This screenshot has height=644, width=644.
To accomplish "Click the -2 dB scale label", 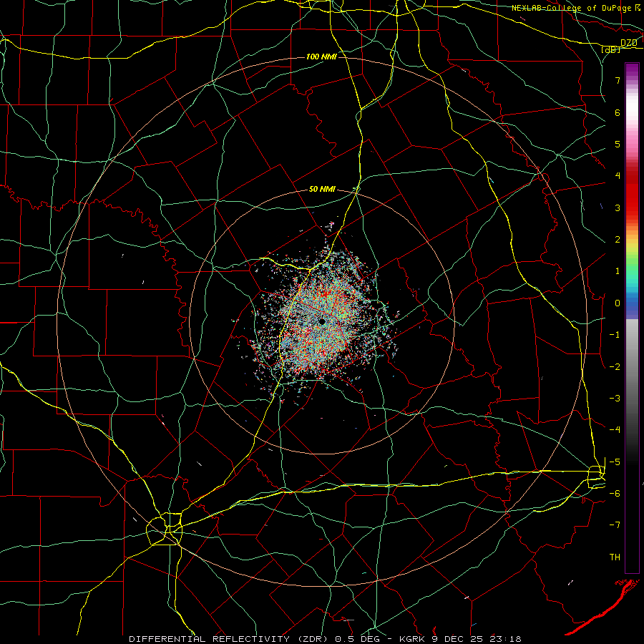I will (615, 366).
